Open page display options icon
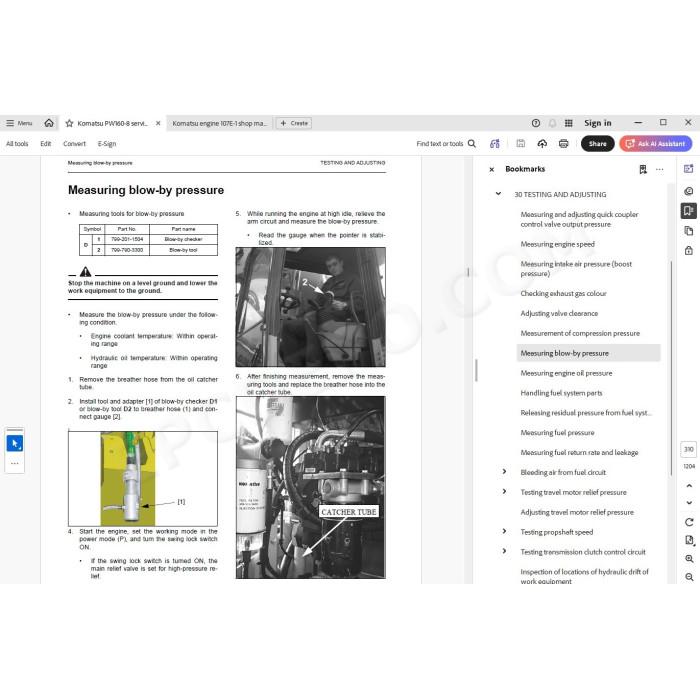The image size is (700, 700). coord(689,541)
